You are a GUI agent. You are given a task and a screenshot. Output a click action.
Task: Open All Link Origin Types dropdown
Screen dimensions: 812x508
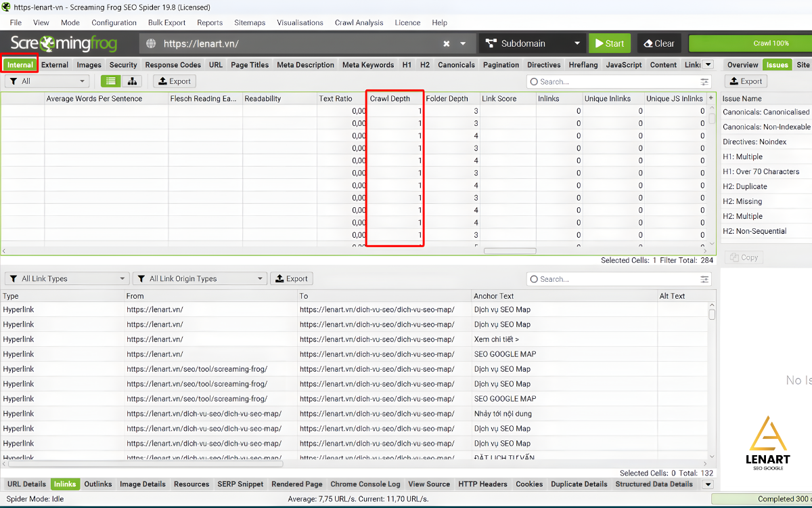pyautogui.click(x=200, y=279)
